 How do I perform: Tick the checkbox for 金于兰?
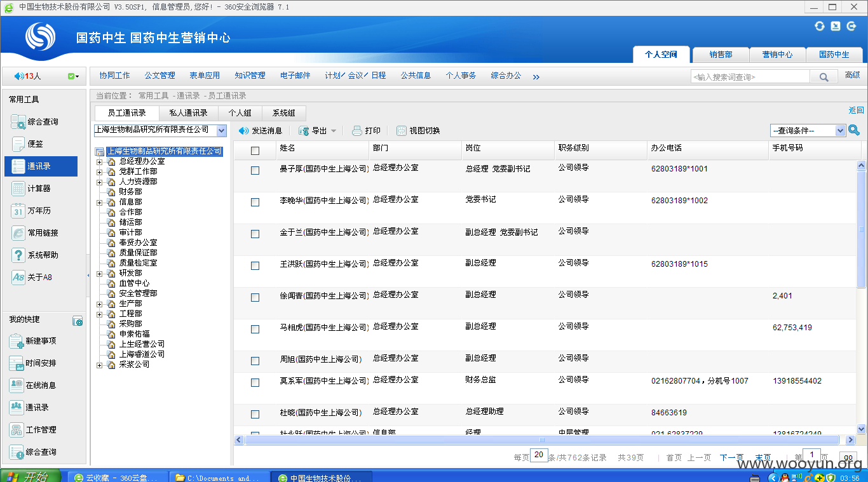click(255, 234)
